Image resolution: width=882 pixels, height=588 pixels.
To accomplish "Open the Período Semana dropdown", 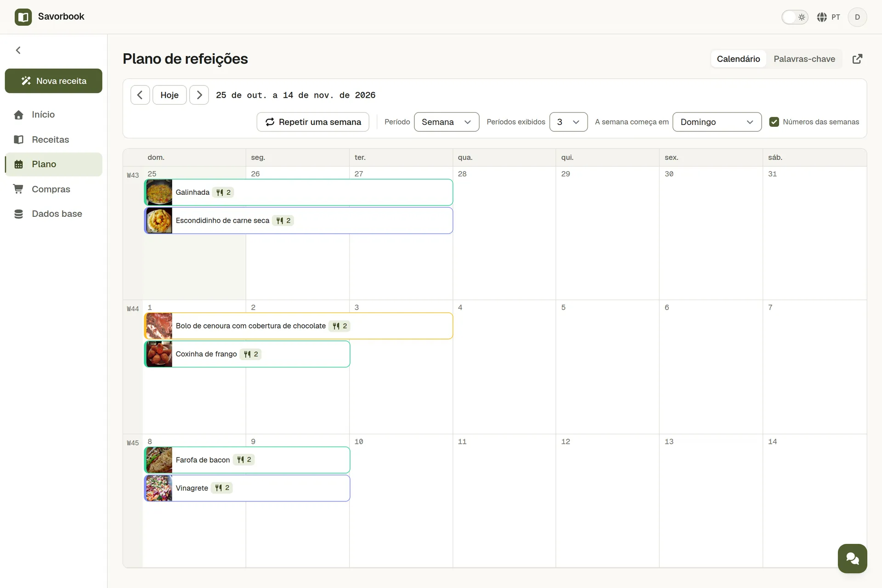I will [x=447, y=122].
